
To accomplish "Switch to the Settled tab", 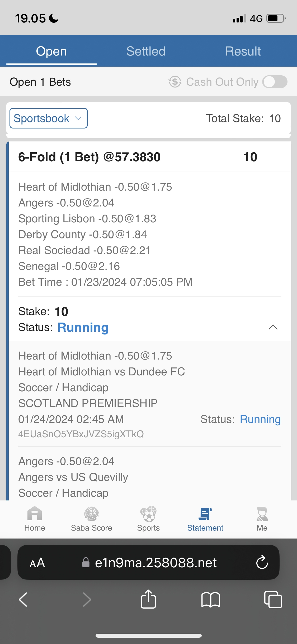I will (146, 51).
